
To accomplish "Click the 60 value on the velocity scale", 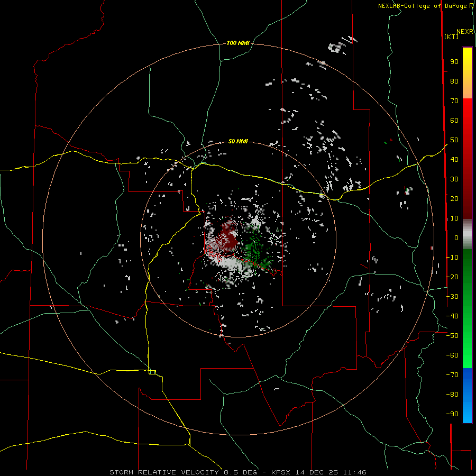I will pos(454,121).
